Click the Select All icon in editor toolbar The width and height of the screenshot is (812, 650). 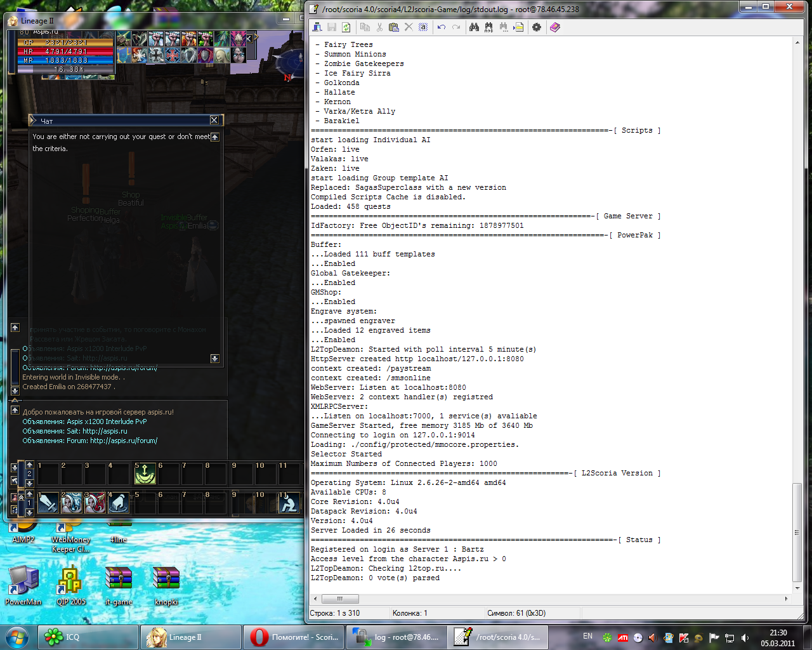[423, 27]
